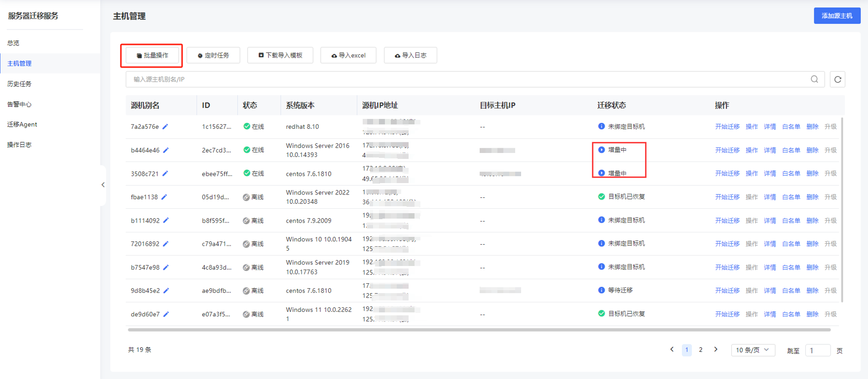The width and height of the screenshot is (868, 379).
Task: Click 升级 for 7a2a576e
Action: pyautogui.click(x=830, y=127)
